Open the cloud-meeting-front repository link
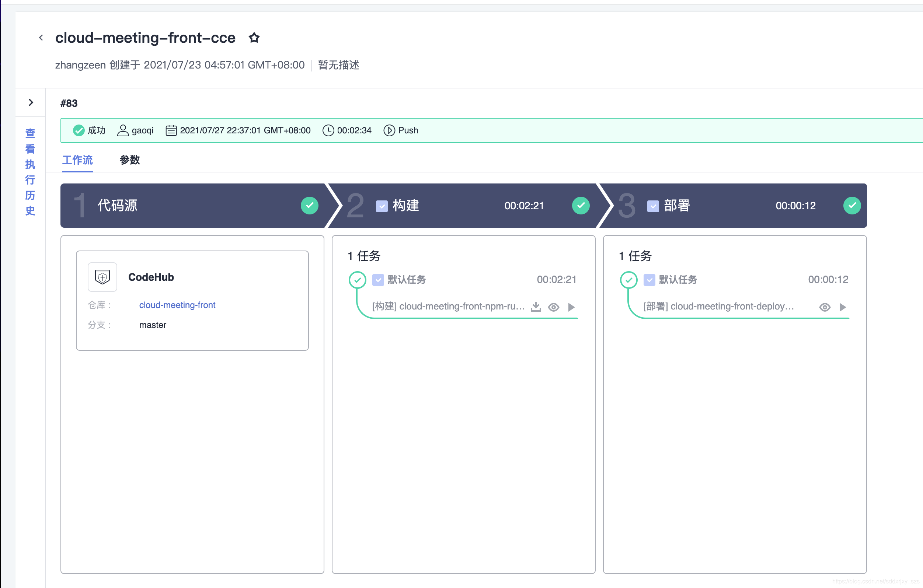 (177, 305)
